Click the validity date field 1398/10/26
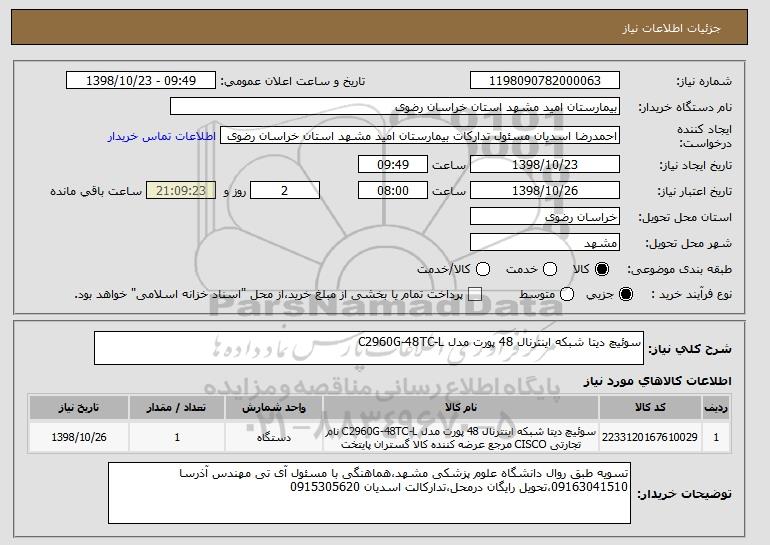 tap(545, 191)
